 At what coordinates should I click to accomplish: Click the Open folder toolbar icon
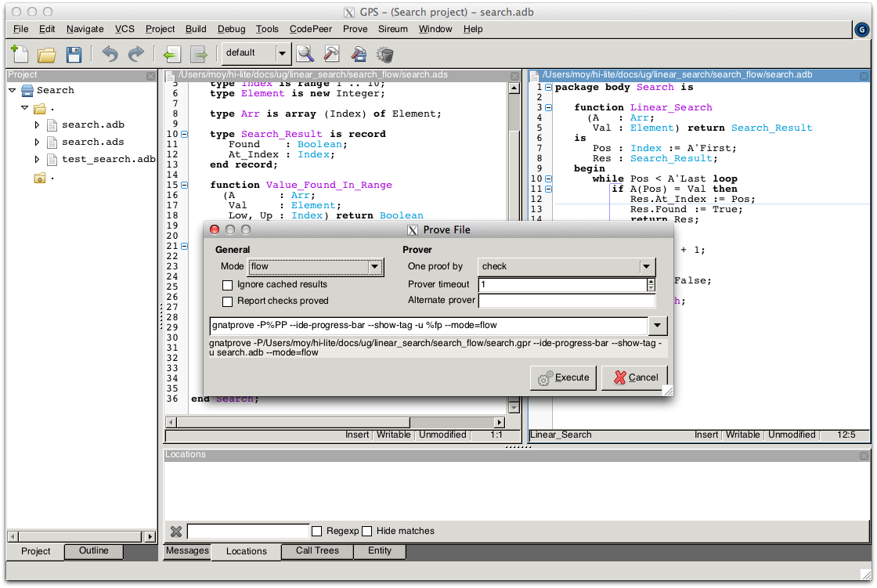coord(47,54)
